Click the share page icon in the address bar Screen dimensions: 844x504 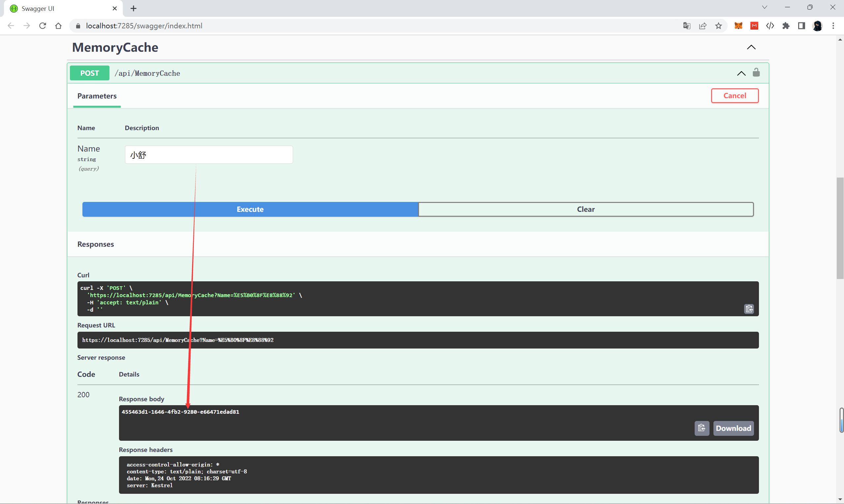click(x=703, y=26)
